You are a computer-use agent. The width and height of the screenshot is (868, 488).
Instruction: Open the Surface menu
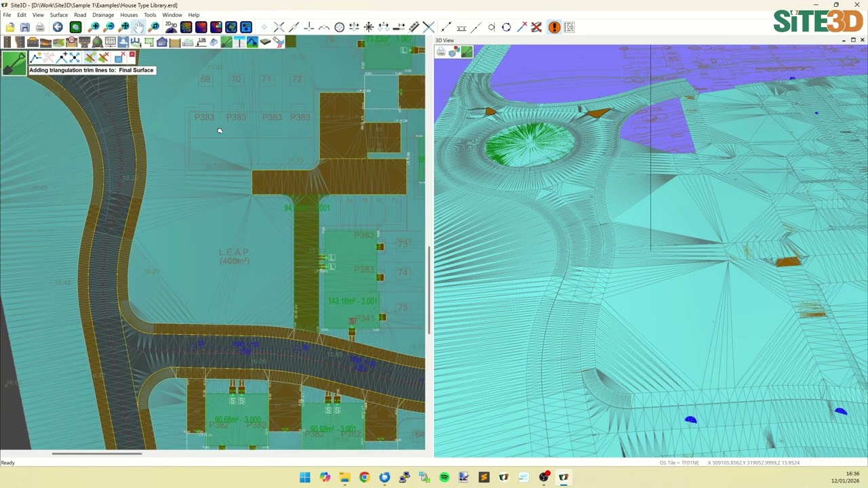[x=59, y=15]
